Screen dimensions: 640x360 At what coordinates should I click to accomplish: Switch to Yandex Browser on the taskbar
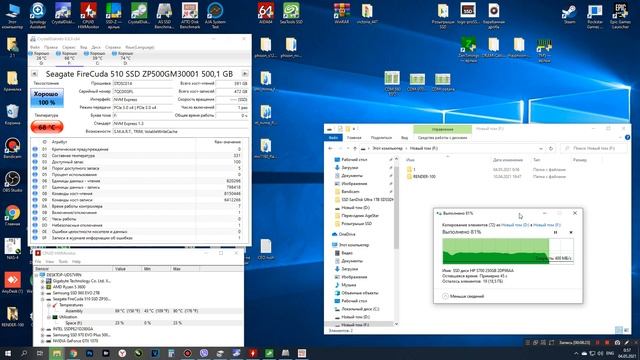(x=122, y=353)
